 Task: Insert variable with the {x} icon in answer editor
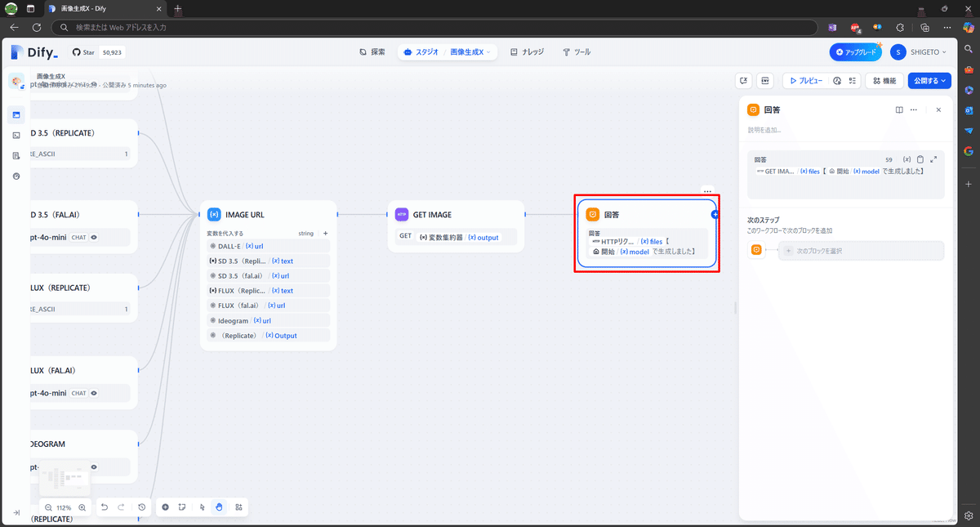pos(906,159)
